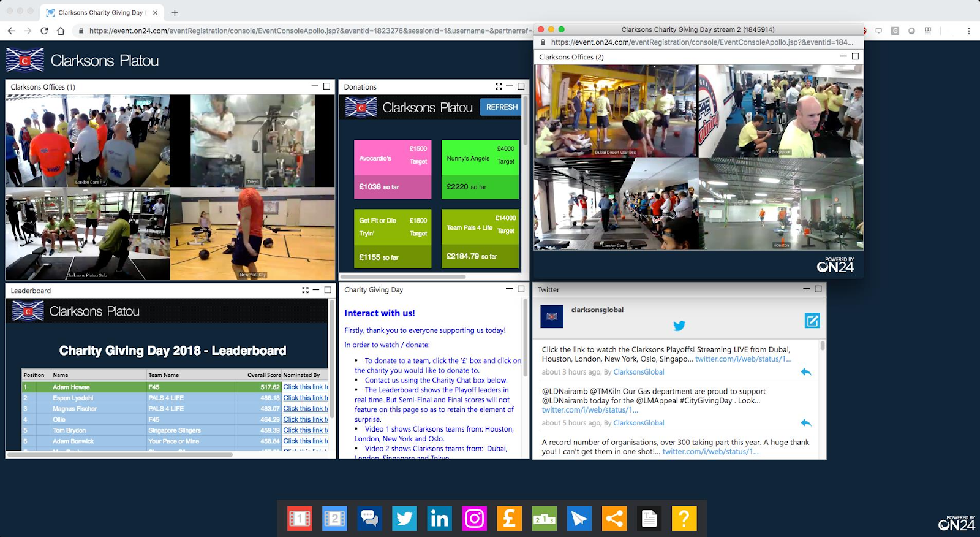Viewport: 980px width, 537px height.
Task: Select Nunny's Angels green donation card
Action: (x=480, y=169)
